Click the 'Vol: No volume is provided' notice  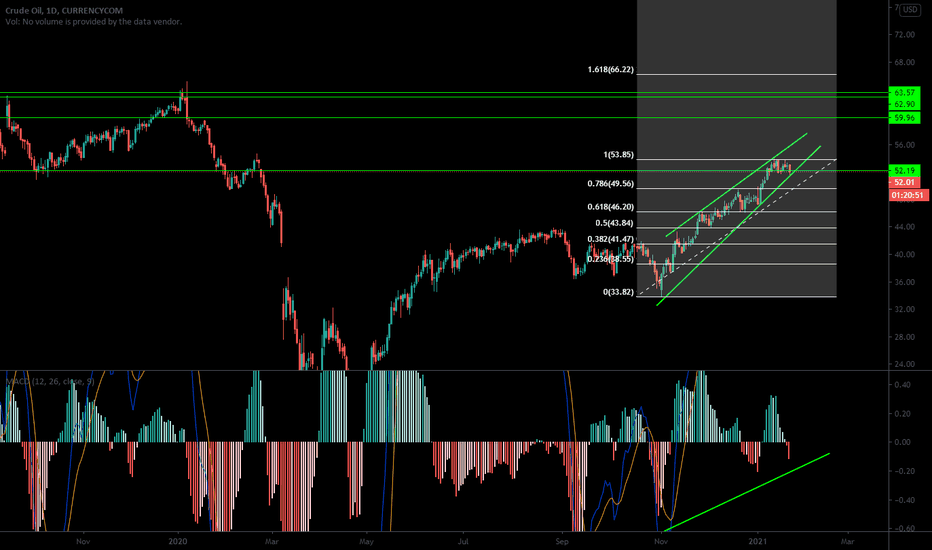(x=93, y=21)
